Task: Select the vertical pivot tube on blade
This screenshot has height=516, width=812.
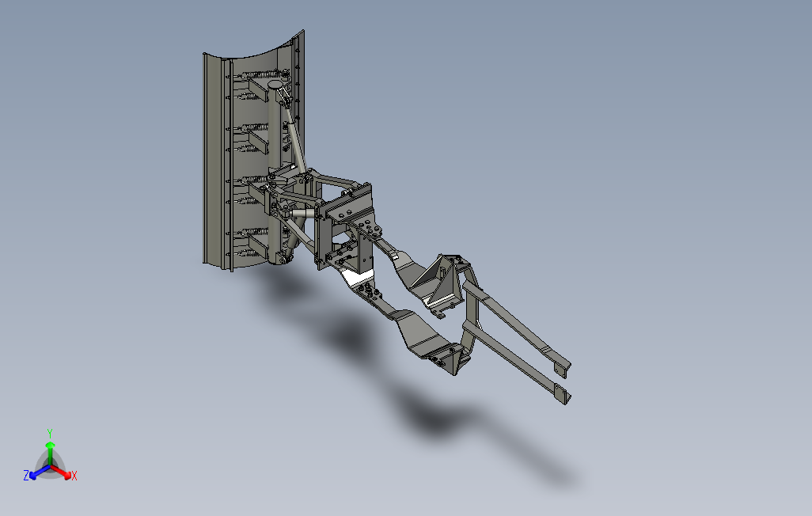Action: [x=275, y=171]
